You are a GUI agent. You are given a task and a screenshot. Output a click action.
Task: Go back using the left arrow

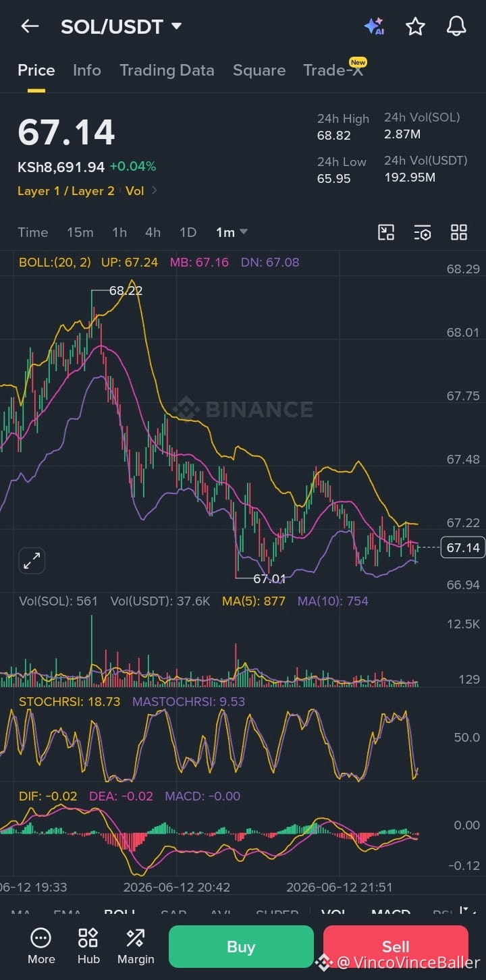pyautogui.click(x=30, y=26)
